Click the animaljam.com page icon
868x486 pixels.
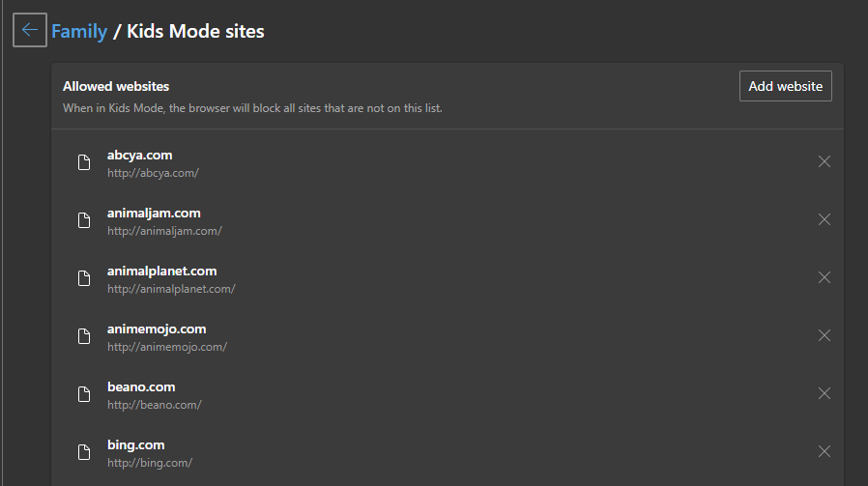pos(84,220)
